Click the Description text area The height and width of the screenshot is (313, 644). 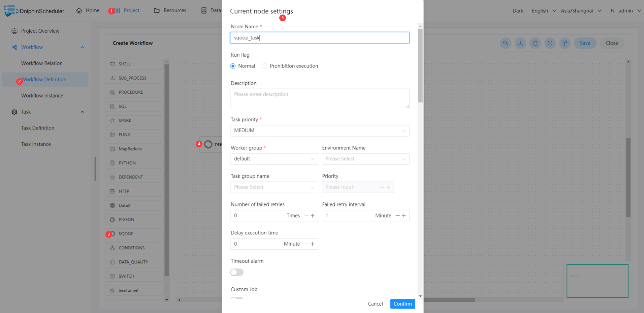319,98
